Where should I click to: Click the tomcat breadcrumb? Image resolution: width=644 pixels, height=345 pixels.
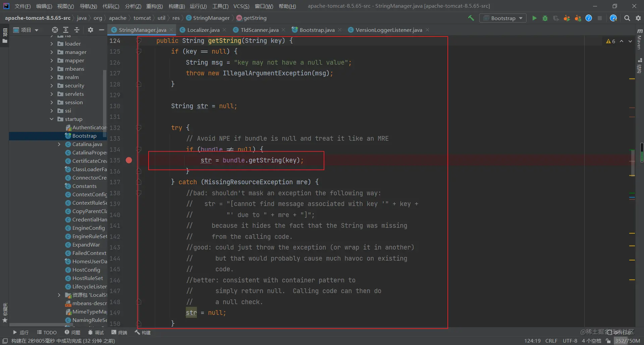coord(142,18)
